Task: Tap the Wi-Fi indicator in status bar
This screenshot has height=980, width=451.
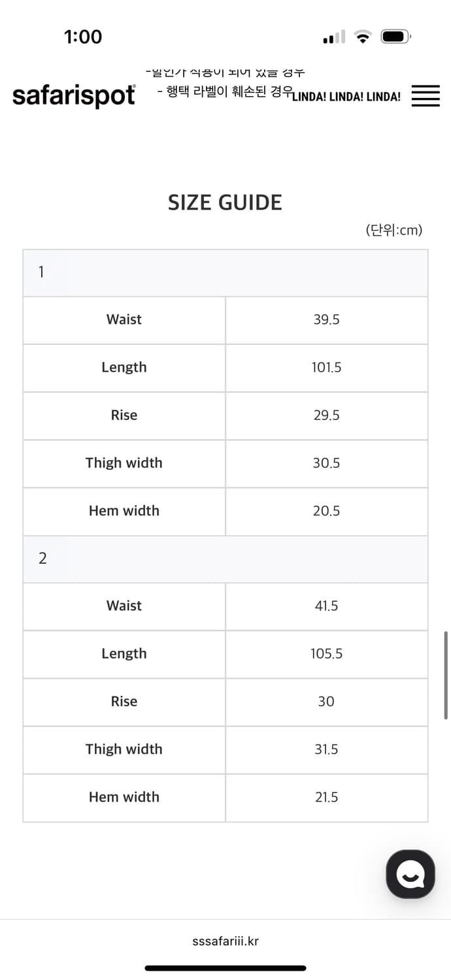Action: click(x=363, y=37)
